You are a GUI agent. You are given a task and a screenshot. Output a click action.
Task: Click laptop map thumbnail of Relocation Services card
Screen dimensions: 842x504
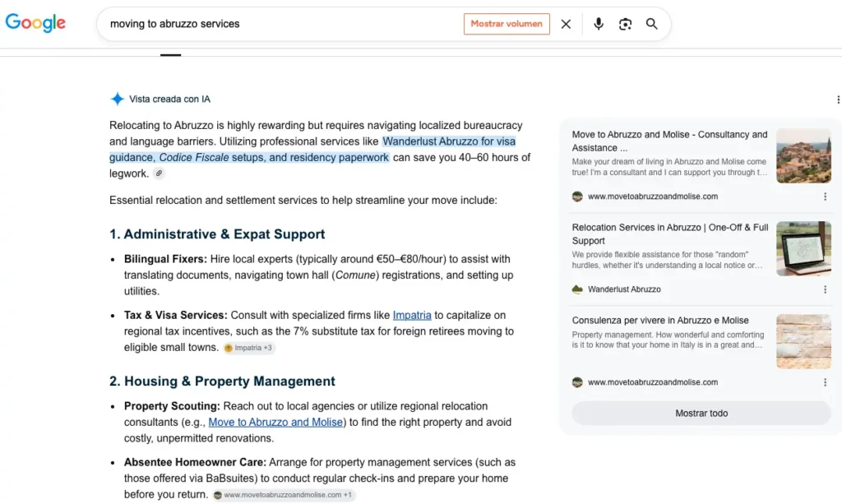point(803,248)
